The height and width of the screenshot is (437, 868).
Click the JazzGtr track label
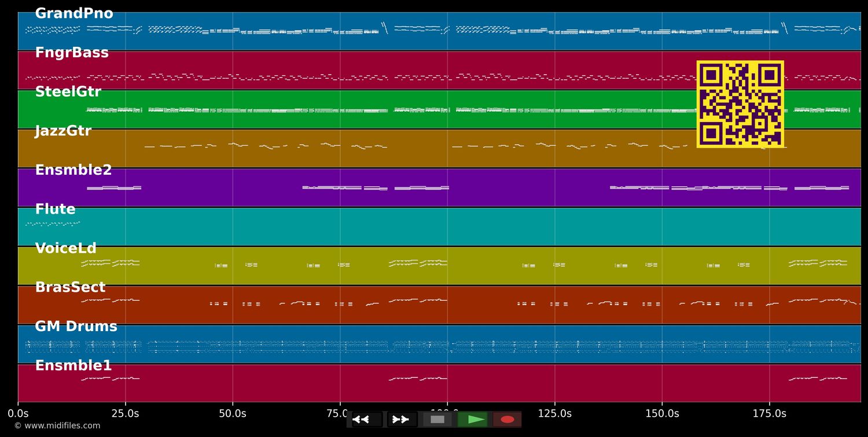(63, 131)
